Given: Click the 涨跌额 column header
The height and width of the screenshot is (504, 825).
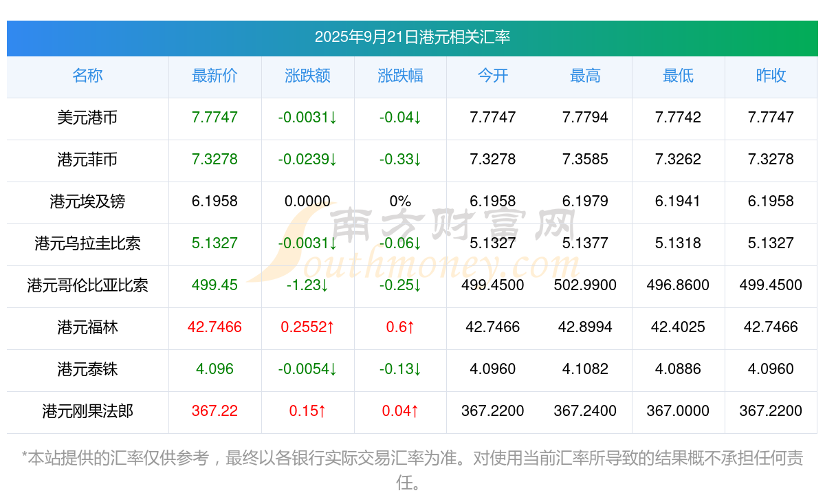Looking at the screenshot, I should pos(308,76).
